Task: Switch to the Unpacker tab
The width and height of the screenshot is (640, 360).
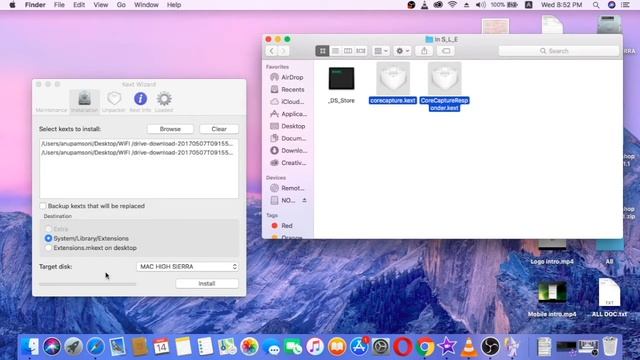Action: (113, 102)
